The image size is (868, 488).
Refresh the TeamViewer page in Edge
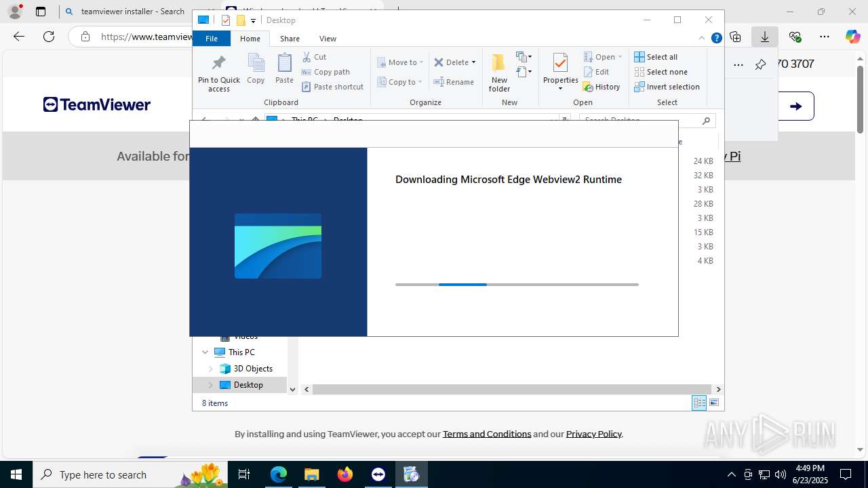click(x=49, y=37)
